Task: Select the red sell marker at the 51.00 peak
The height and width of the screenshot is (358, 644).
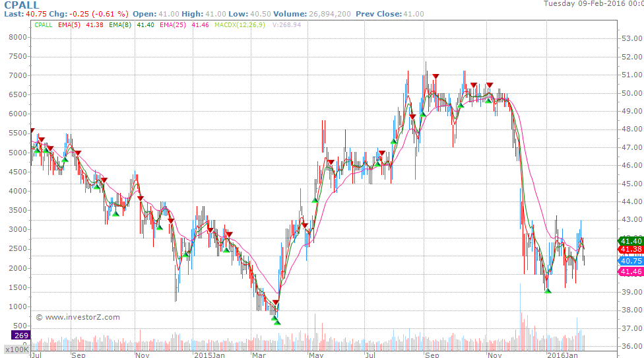Action: pos(435,77)
